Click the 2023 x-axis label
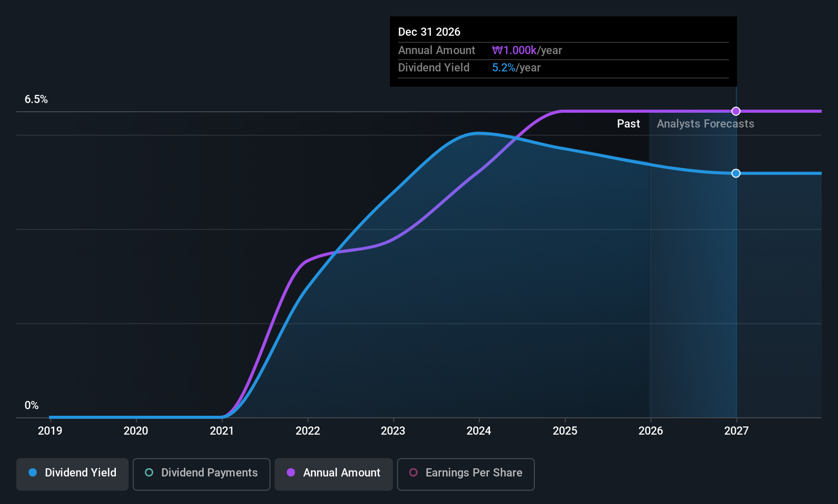This screenshot has height=504, width=838. pos(393,431)
